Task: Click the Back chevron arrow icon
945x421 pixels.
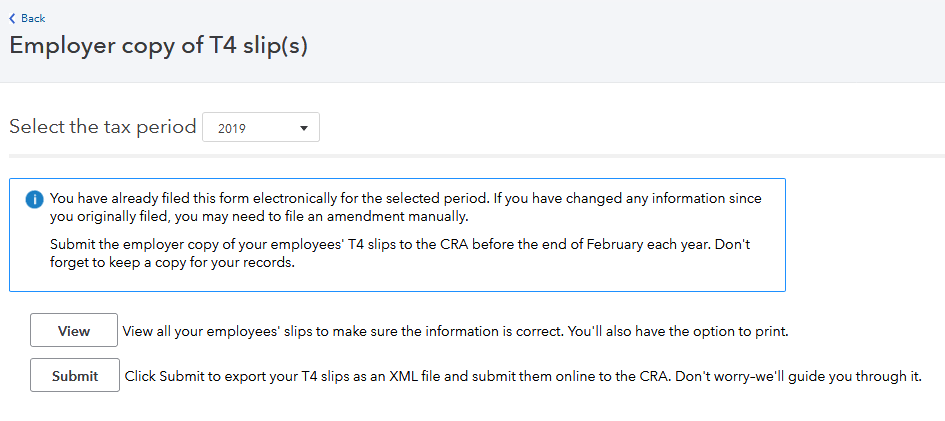Action: [12, 18]
